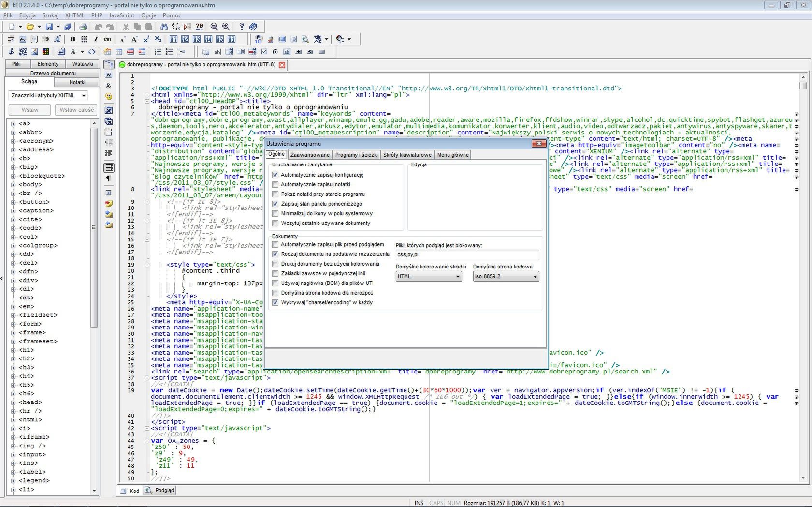The height and width of the screenshot is (507, 812).
Task: Click the scissors cut icon
Action: 126,27
